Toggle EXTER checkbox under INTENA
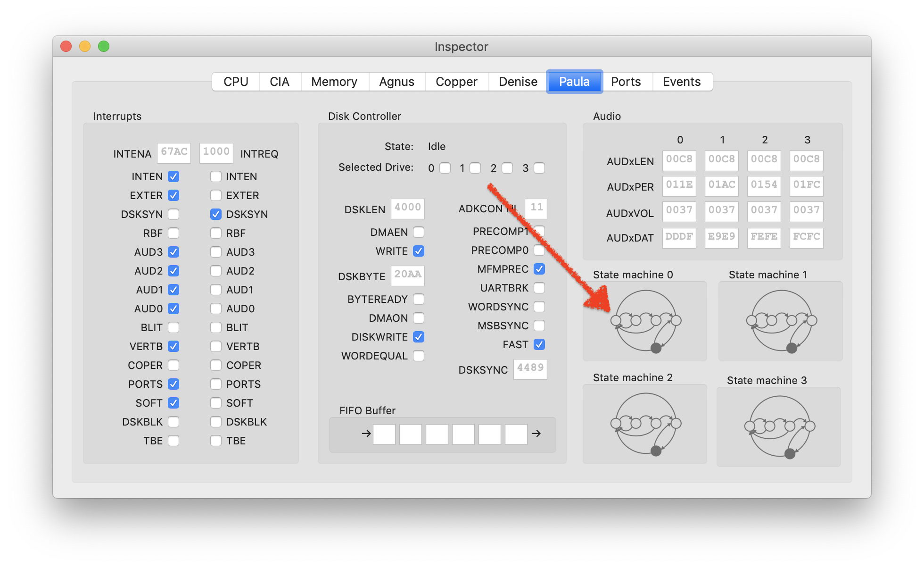Viewport: 924px width, 568px height. coord(173,195)
